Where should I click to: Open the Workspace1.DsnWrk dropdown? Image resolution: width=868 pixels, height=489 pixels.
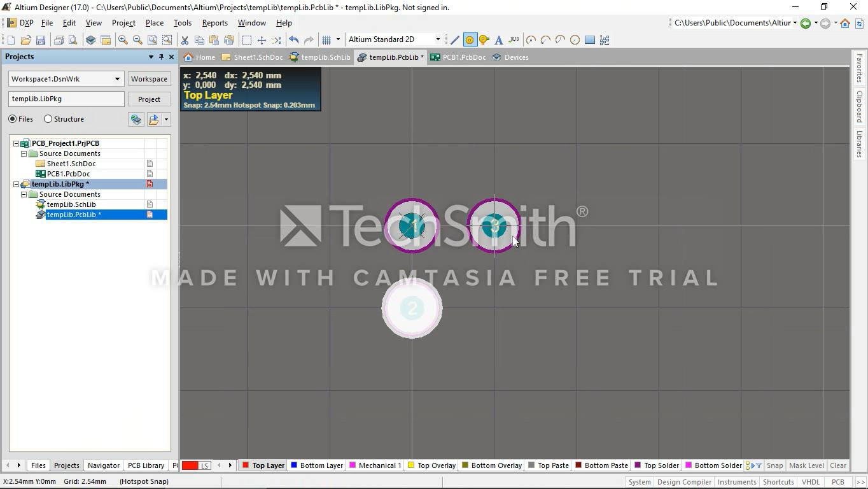coord(117,79)
